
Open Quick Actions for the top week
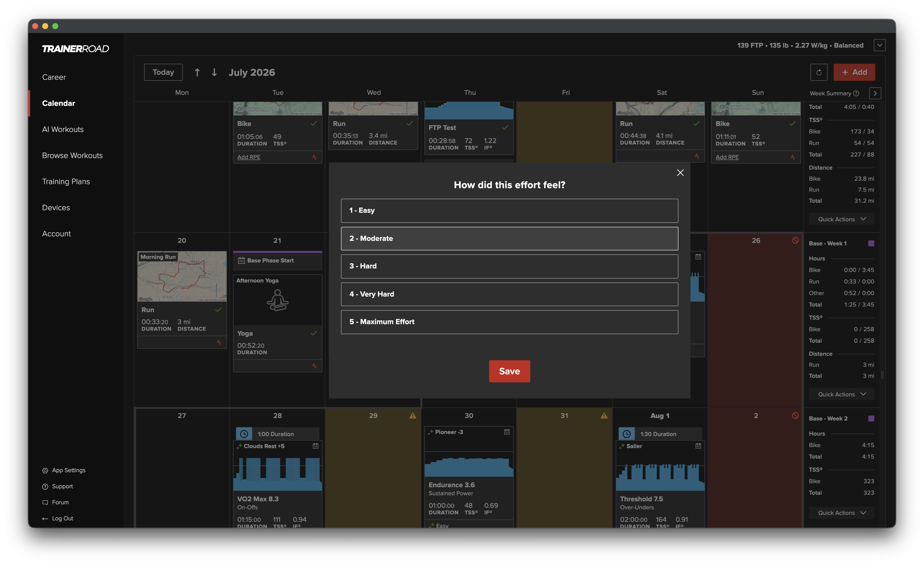pyautogui.click(x=841, y=219)
